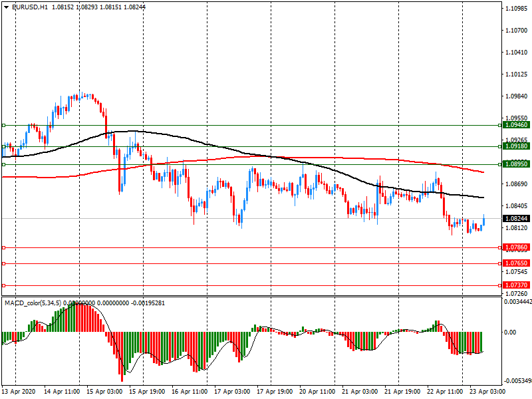Click left end handle of the 1.07860 line
This screenshot has width=532, height=399.
tap(4, 247)
